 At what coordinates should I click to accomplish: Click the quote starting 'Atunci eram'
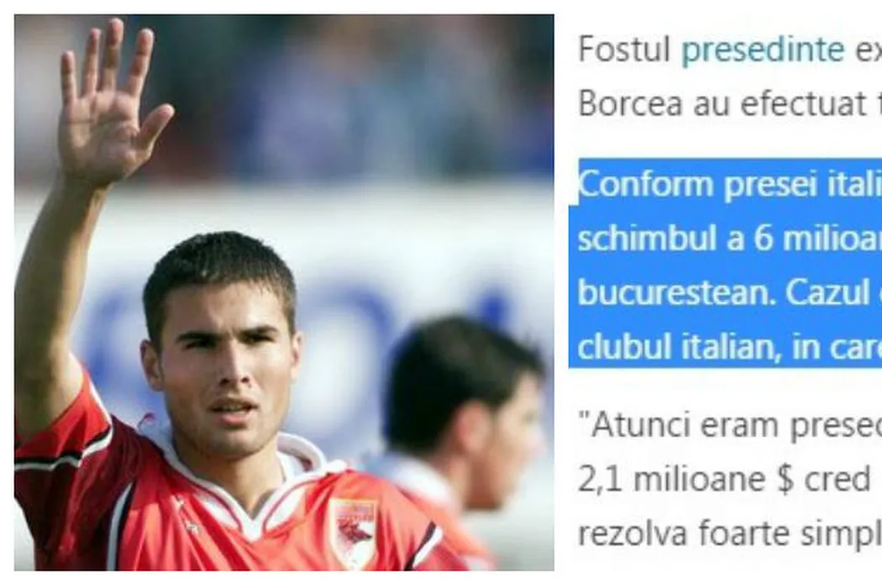pos(730,425)
